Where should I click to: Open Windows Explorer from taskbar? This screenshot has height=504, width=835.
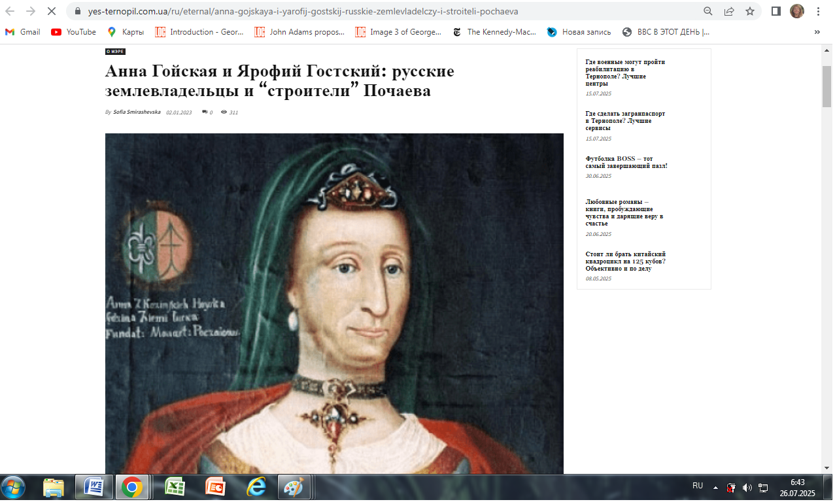point(54,488)
